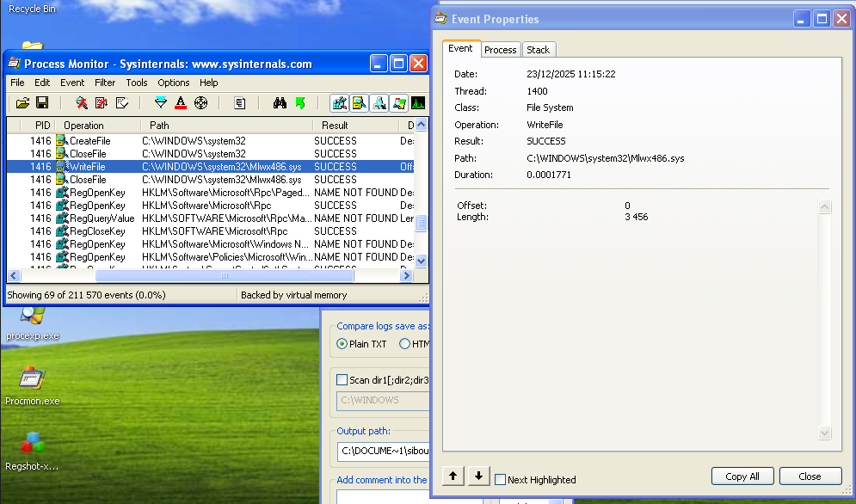Switch to the Stack tab

point(538,50)
